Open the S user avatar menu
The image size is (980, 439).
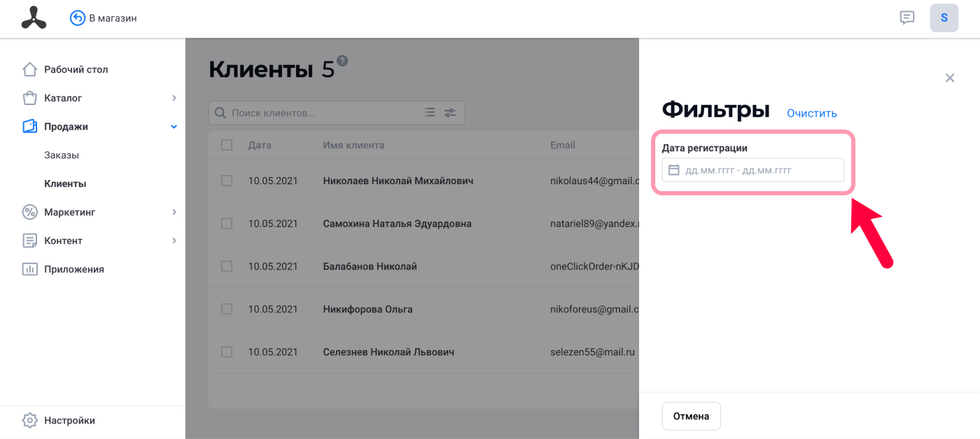pyautogui.click(x=944, y=18)
